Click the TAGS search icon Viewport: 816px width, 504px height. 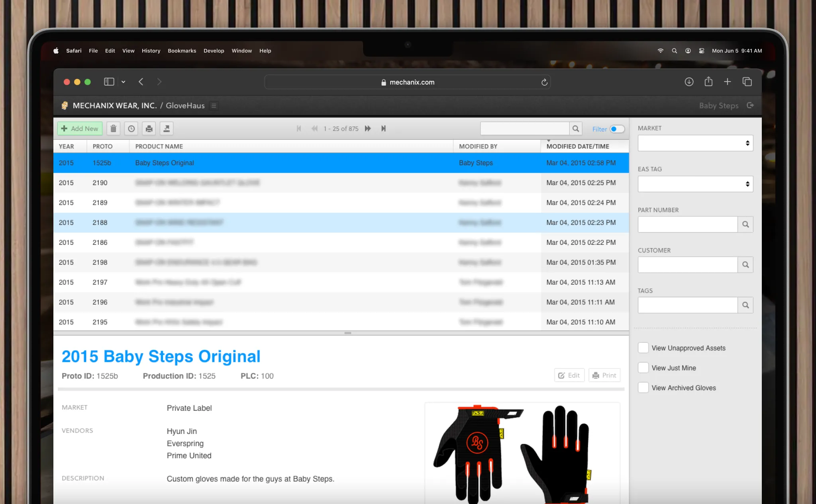coord(745,305)
